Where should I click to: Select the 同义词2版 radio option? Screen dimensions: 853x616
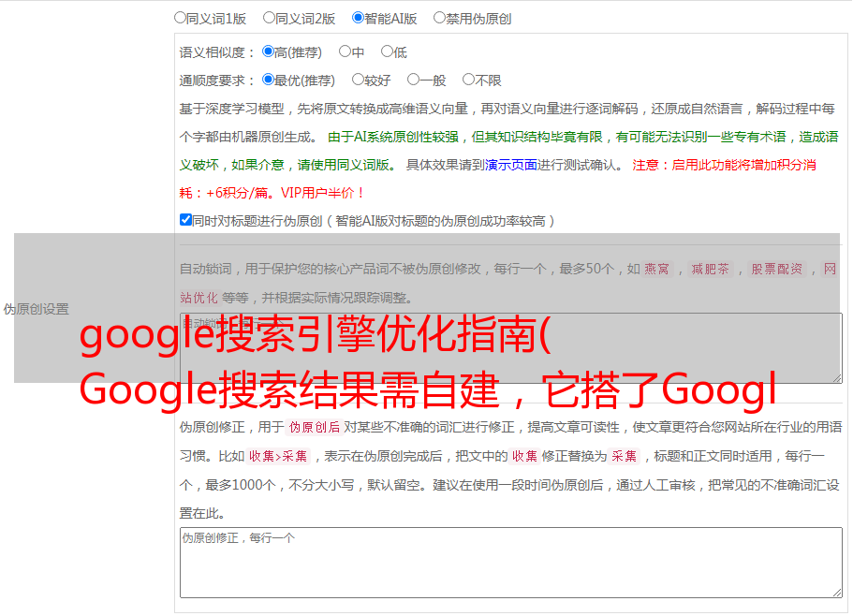tap(269, 18)
